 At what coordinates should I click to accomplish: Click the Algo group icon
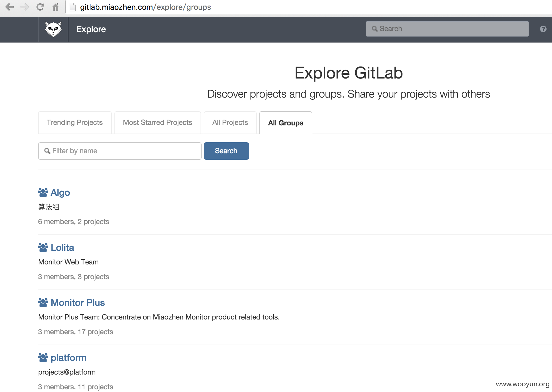(x=43, y=192)
